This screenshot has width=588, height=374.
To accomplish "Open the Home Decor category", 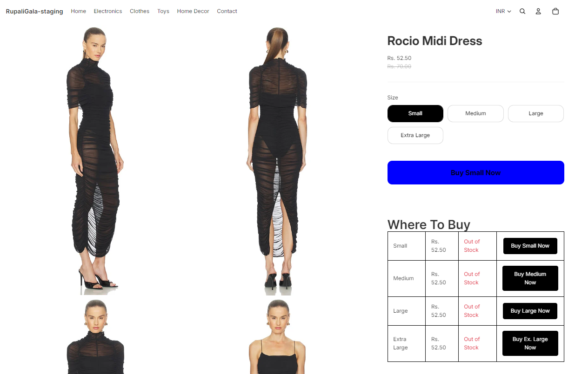I will [x=193, y=11].
